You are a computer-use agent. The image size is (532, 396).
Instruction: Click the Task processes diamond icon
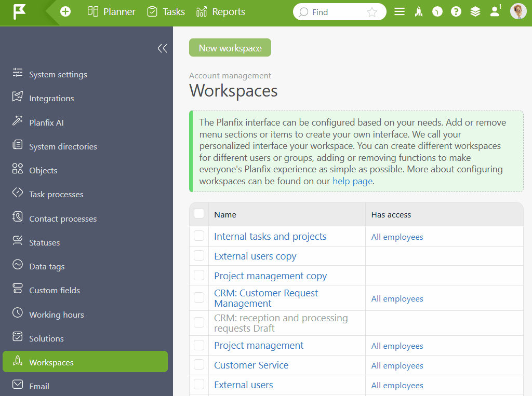click(x=18, y=192)
